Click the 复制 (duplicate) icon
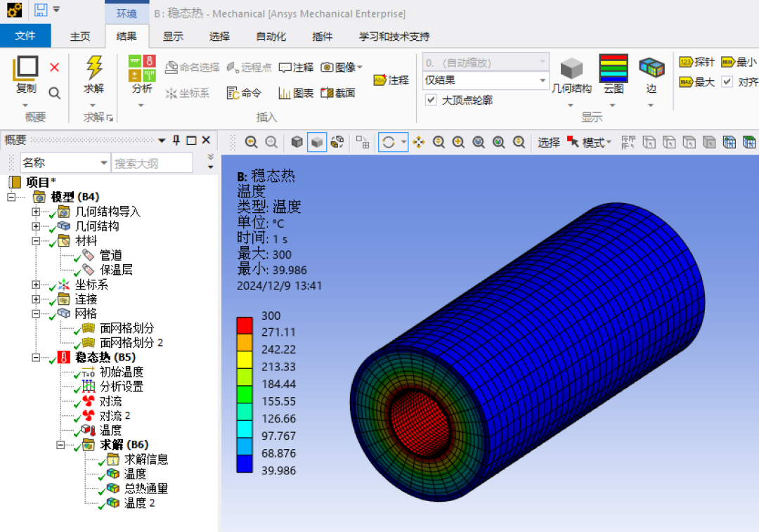Screen dimensions: 759x532 (x=26, y=67)
